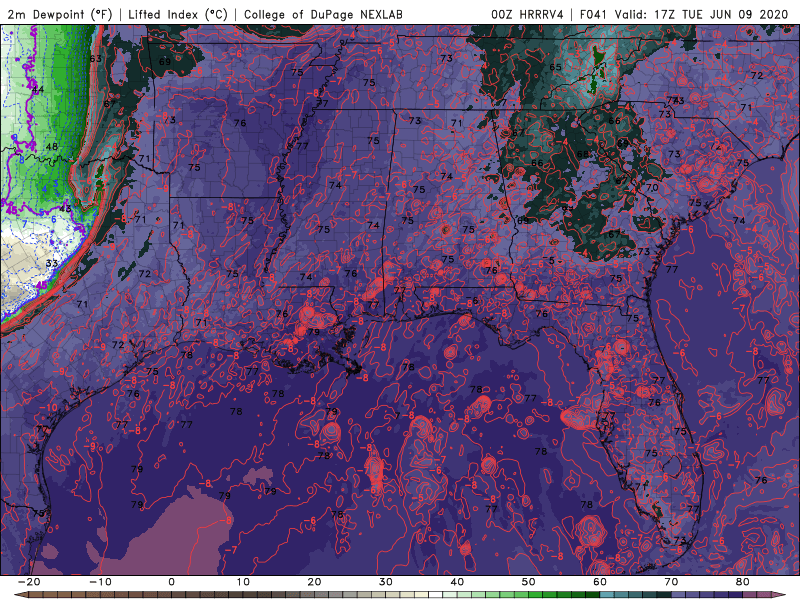
Task: Click the '0' label under the color scale
Action: pos(171,582)
